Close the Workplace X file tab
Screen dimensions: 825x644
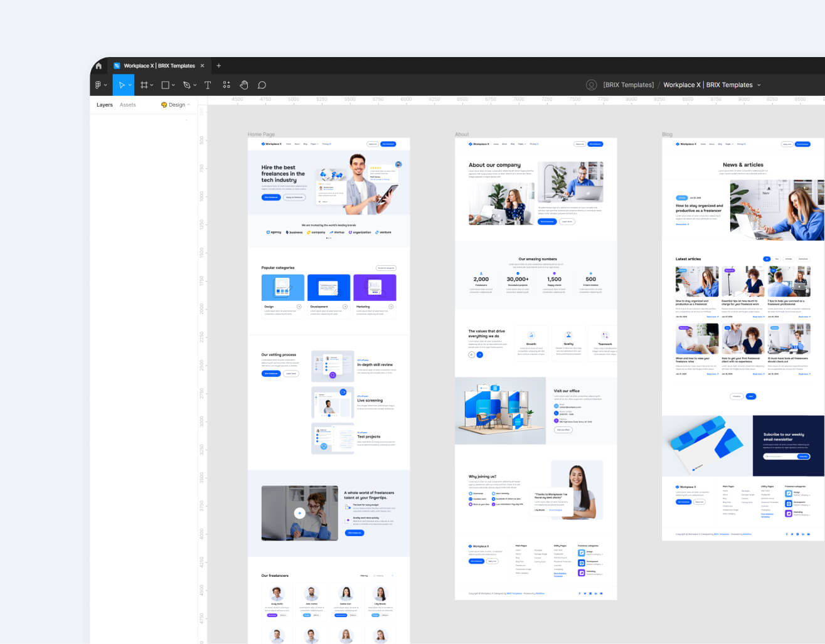202,66
